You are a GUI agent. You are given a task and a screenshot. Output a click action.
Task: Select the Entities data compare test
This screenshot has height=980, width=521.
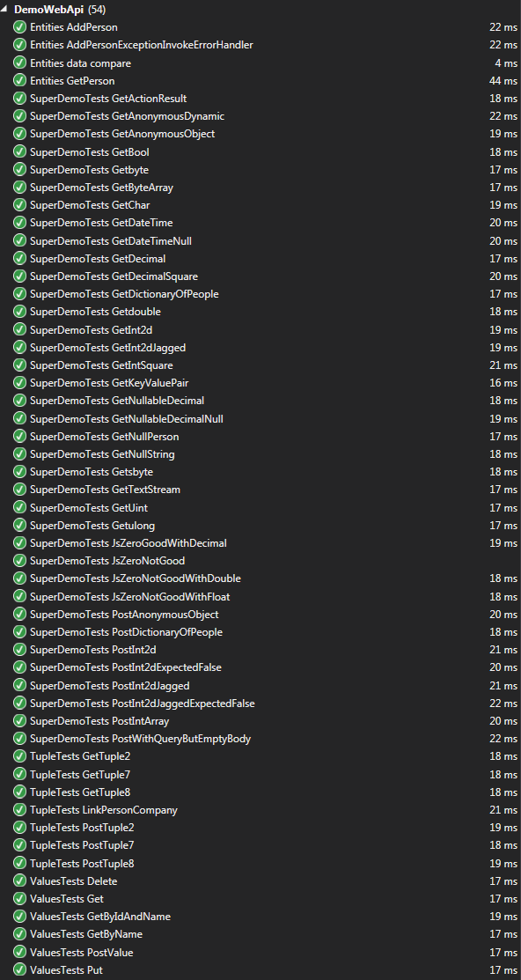tap(260, 63)
